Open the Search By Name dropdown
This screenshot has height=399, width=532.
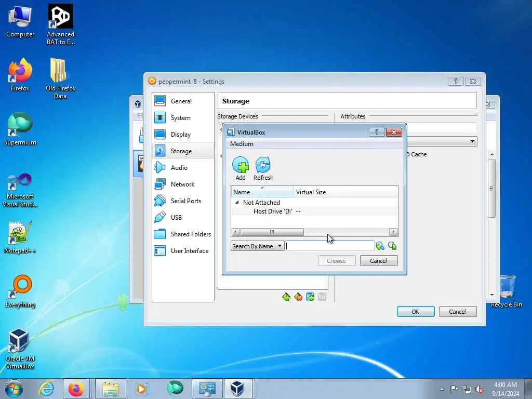(x=257, y=246)
